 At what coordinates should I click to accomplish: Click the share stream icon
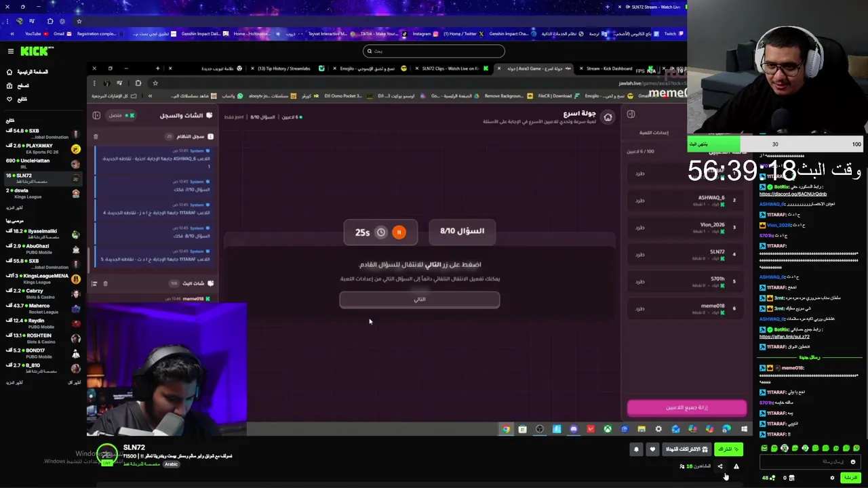click(x=720, y=466)
